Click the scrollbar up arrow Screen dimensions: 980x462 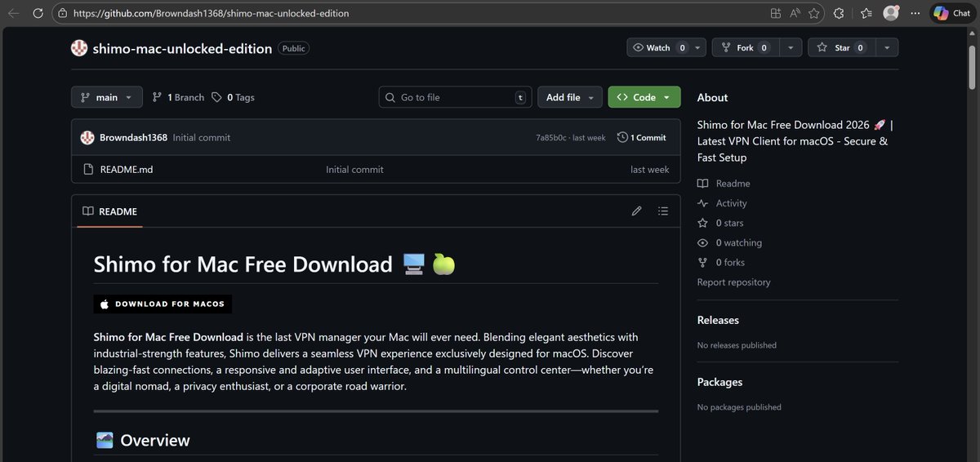point(973,33)
